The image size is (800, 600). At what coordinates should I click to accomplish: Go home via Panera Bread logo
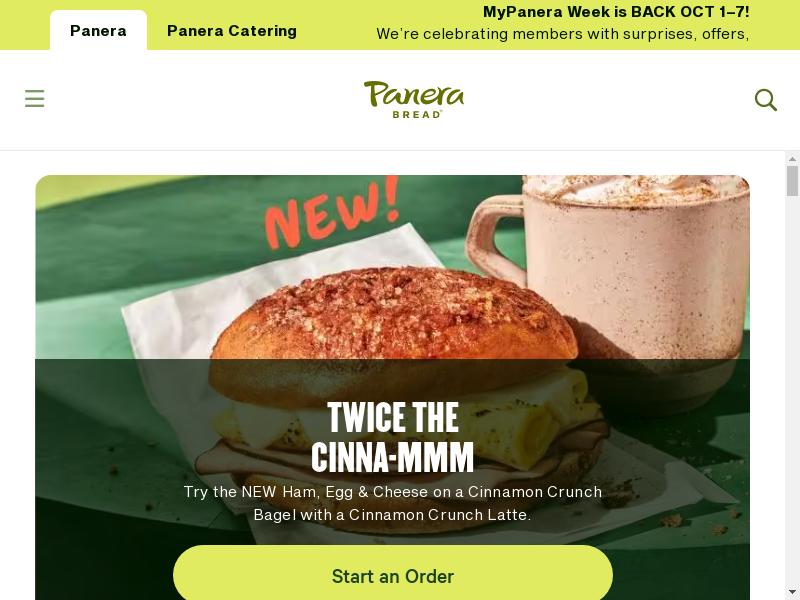point(414,99)
